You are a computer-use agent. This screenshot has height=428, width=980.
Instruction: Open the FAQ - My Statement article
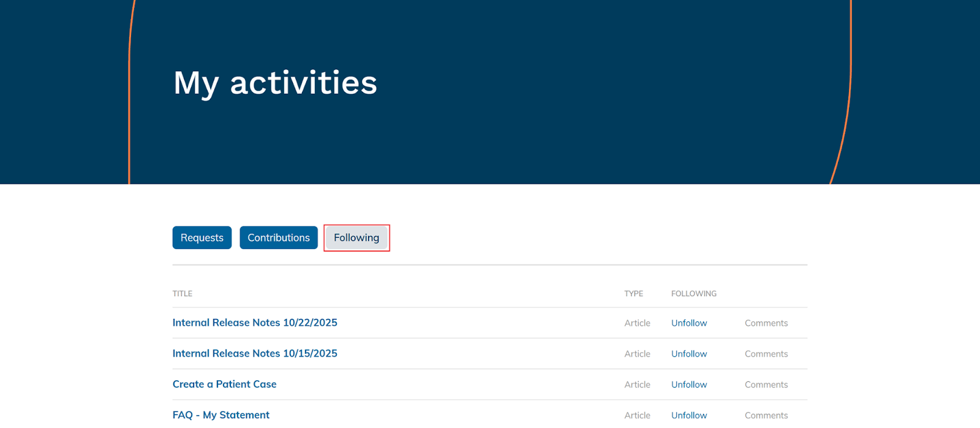(x=221, y=415)
